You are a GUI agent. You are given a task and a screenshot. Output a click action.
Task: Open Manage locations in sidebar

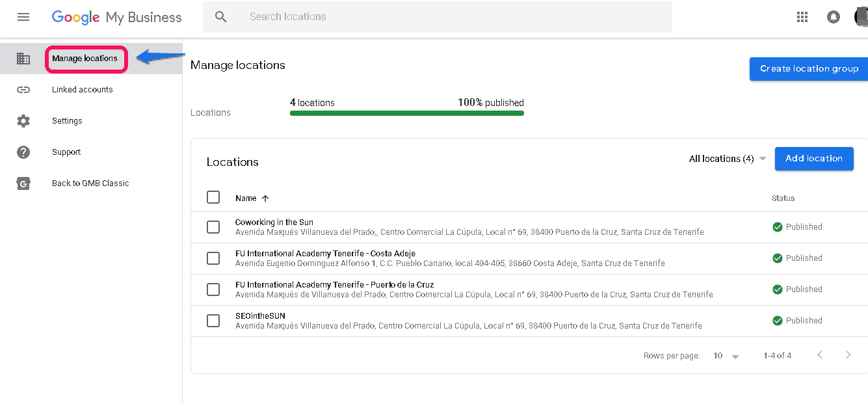(85, 59)
